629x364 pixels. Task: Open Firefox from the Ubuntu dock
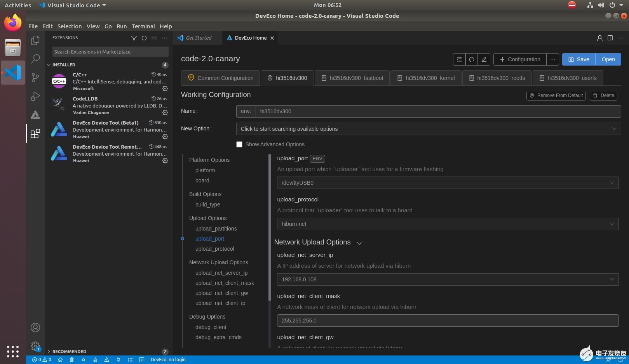13,23
